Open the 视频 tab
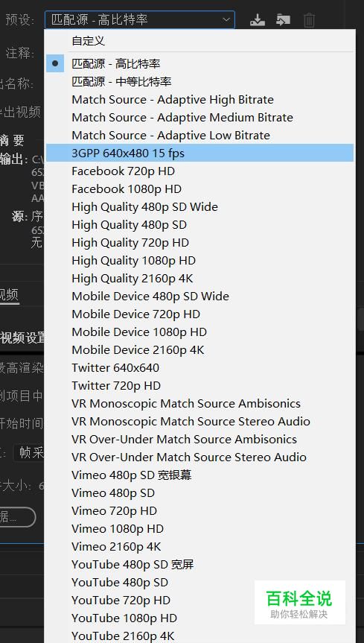 9,295
